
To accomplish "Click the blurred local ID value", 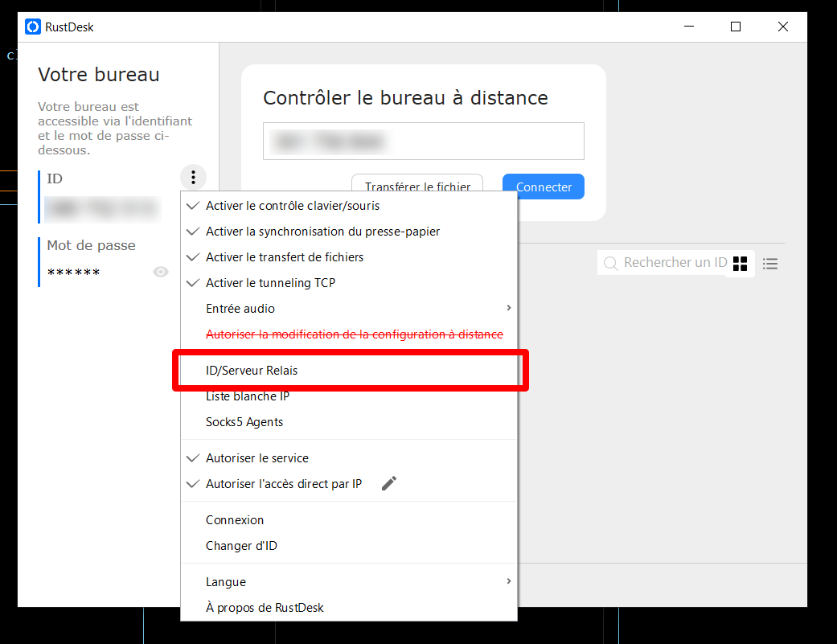I will [x=102, y=209].
